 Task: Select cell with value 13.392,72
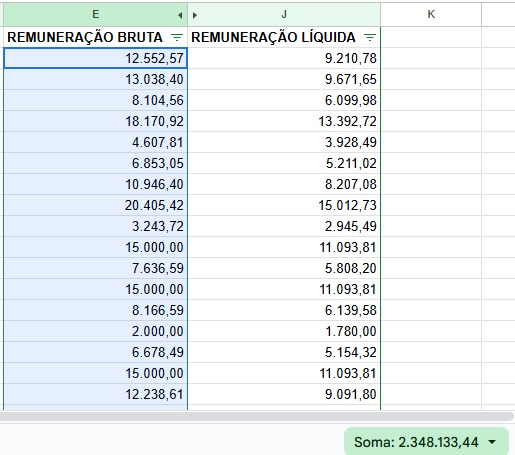coord(284,121)
